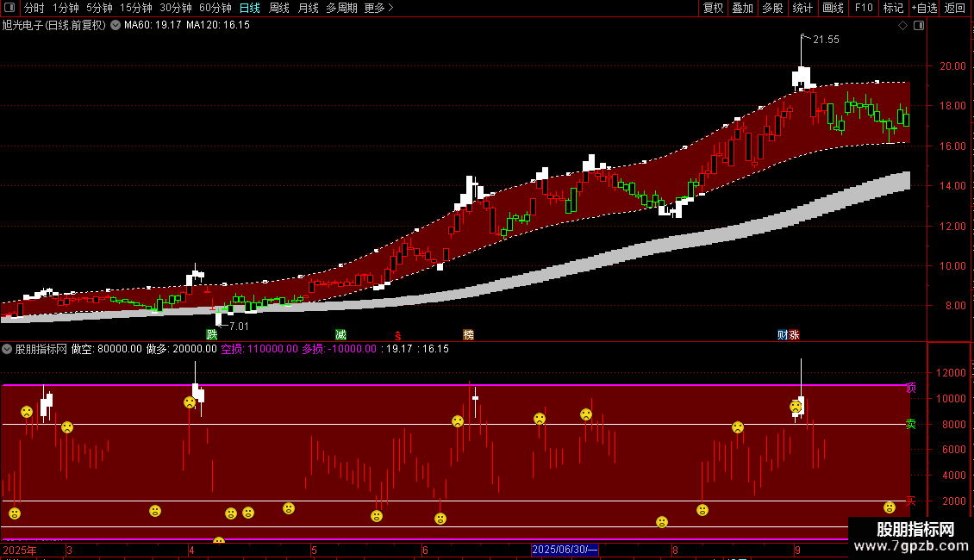Click the 做空: 80000.00 indicator value
The width and height of the screenshot is (974, 560).
pyautogui.click(x=107, y=349)
